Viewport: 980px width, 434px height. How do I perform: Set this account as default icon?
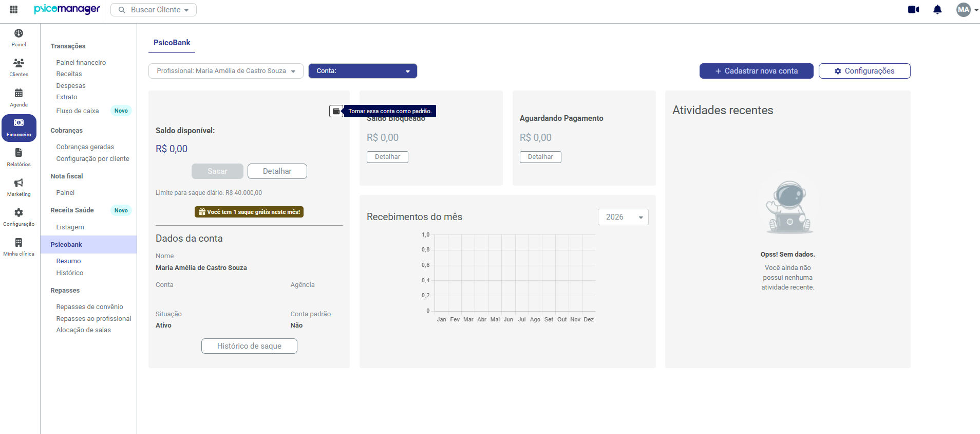[x=336, y=111]
